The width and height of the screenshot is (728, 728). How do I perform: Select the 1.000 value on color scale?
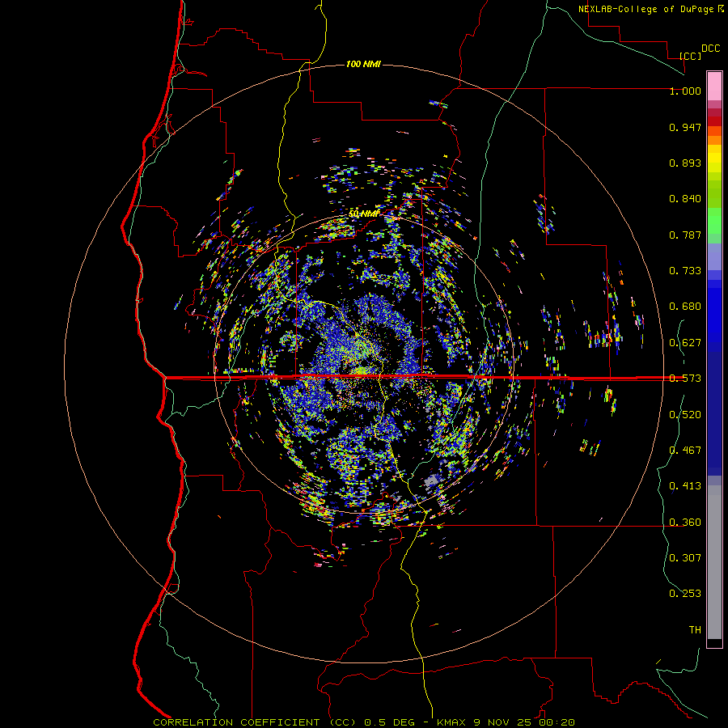tap(685, 91)
